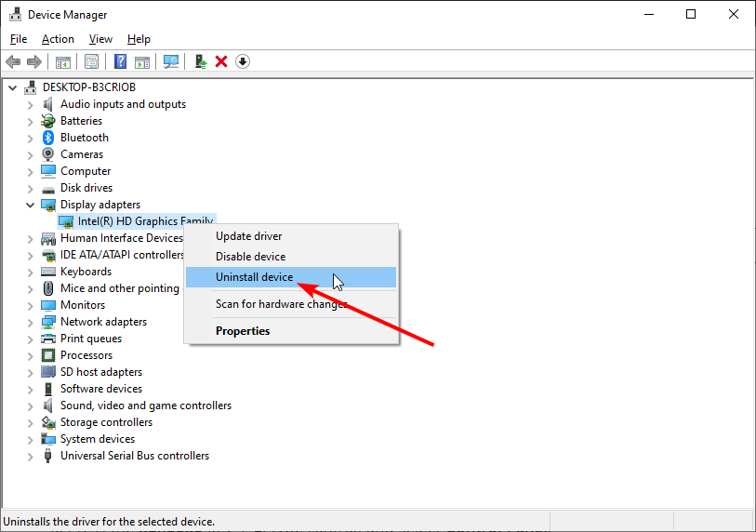This screenshot has width=756, height=532.
Task: Click the Properties sheet toolbar icon
Action: point(91,61)
